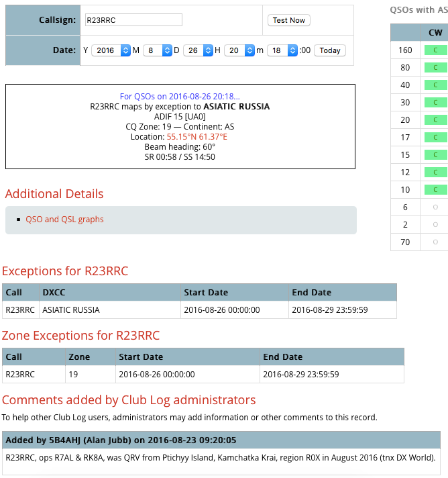Click the Ptichyy Island comment text
Screen dimensions: 448x478
pyautogui.click(x=221, y=458)
